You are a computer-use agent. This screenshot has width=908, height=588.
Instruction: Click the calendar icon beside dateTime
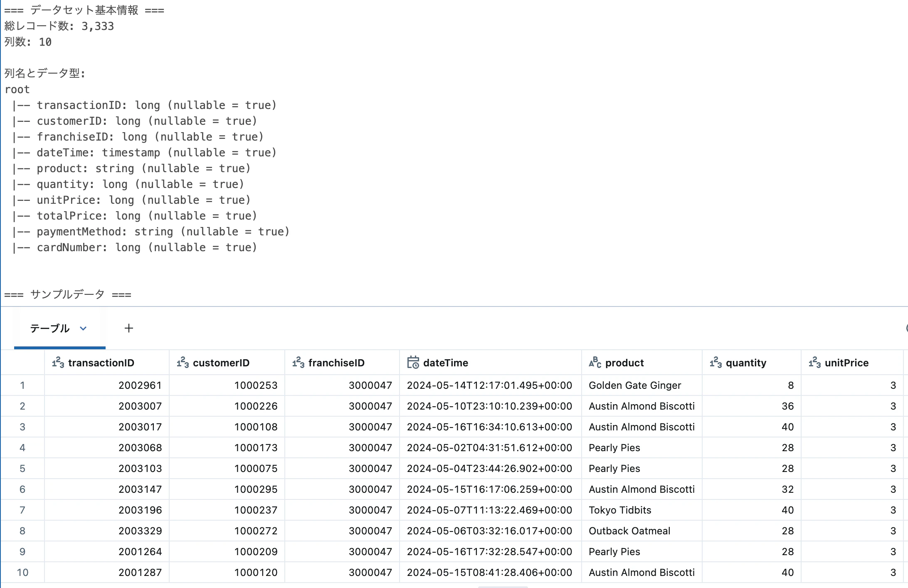point(413,363)
